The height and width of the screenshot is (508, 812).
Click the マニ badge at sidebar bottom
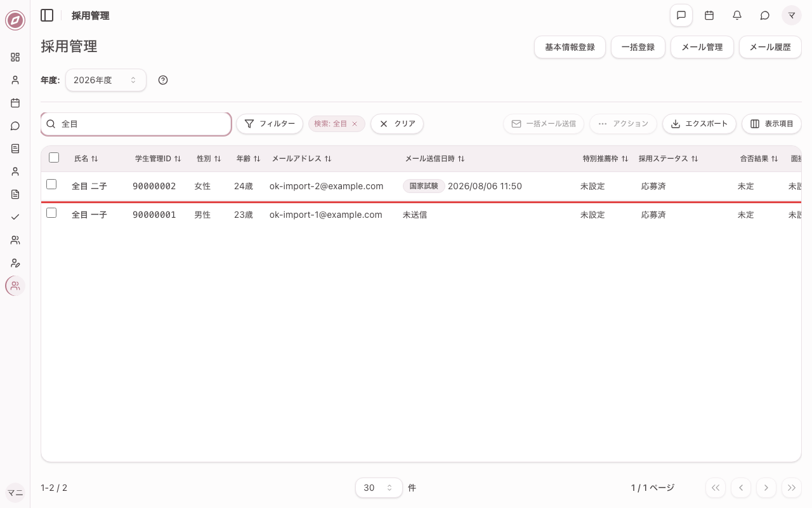pos(15,493)
